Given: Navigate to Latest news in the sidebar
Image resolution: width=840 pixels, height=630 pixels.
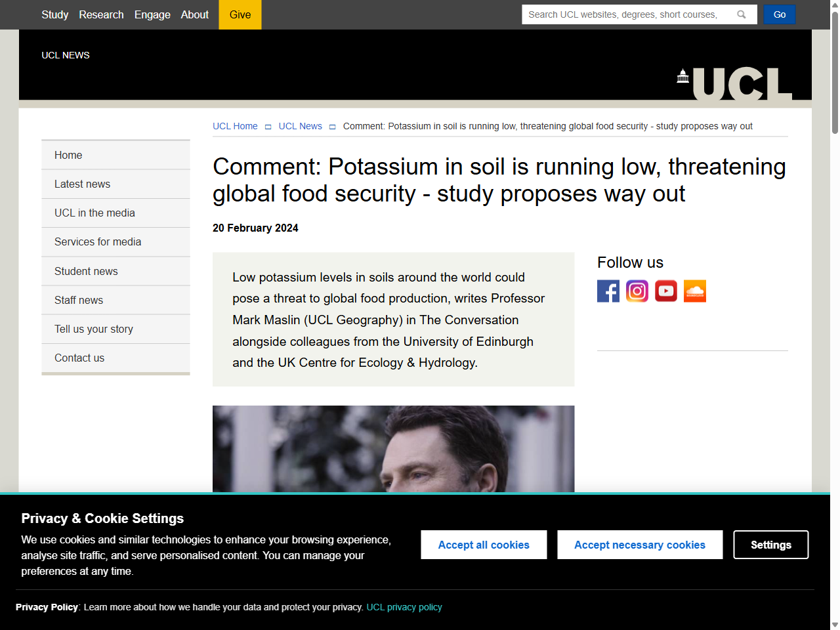Looking at the screenshot, I should [x=82, y=184].
